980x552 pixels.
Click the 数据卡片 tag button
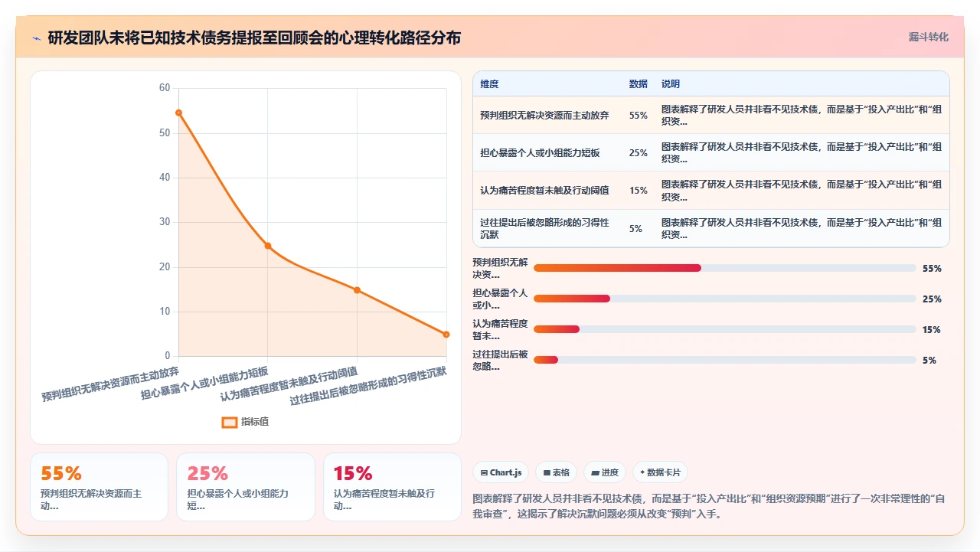tap(660, 472)
